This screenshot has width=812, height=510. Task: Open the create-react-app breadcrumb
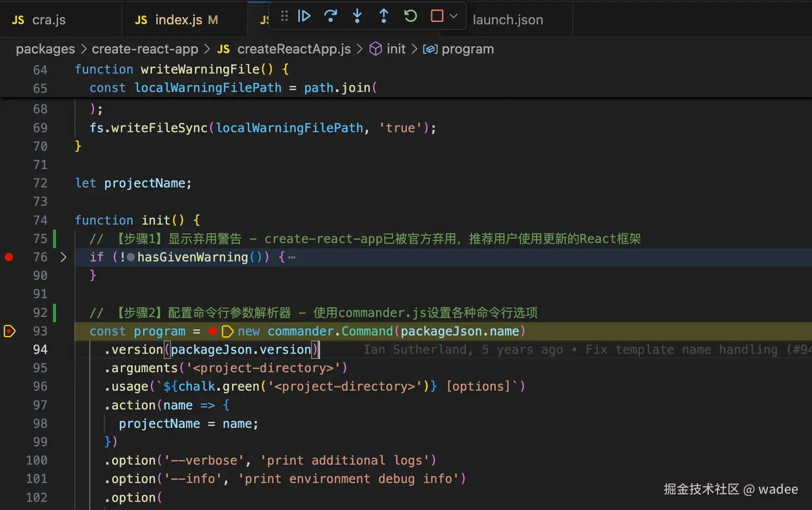[x=145, y=49]
